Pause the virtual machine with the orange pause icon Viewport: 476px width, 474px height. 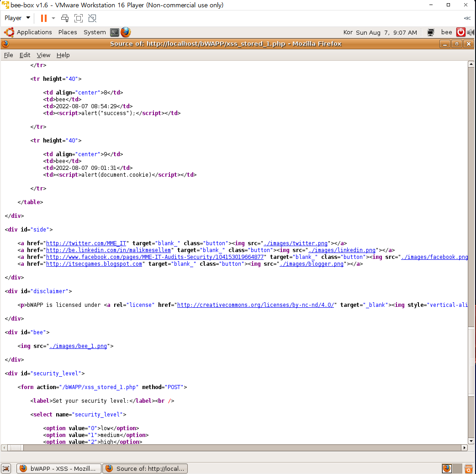pos(44,18)
